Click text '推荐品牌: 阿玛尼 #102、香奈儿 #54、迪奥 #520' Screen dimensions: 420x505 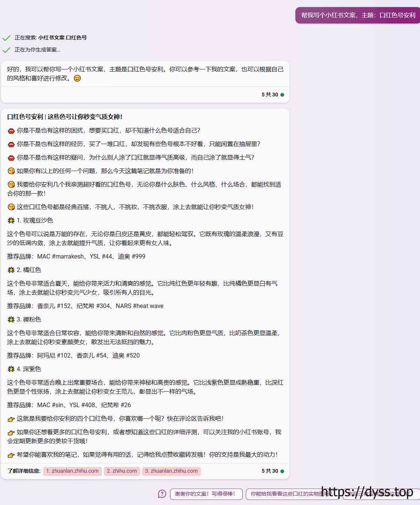(74, 355)
